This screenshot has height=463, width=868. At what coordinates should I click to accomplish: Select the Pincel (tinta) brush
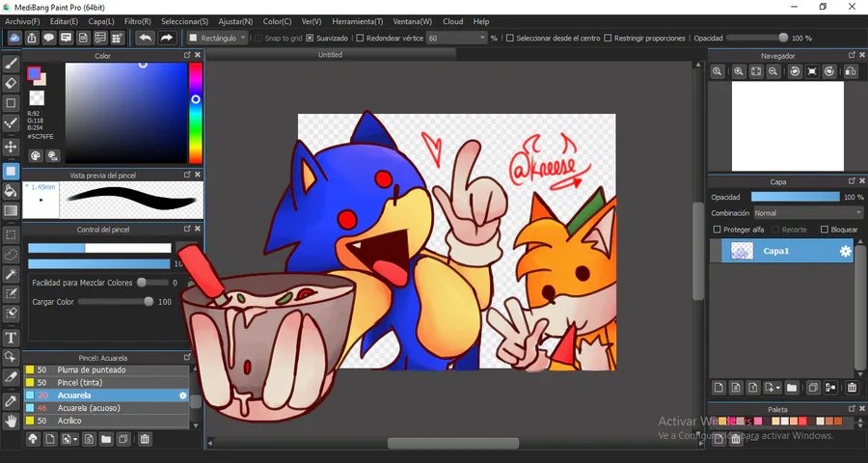click(x=106, y=383)
